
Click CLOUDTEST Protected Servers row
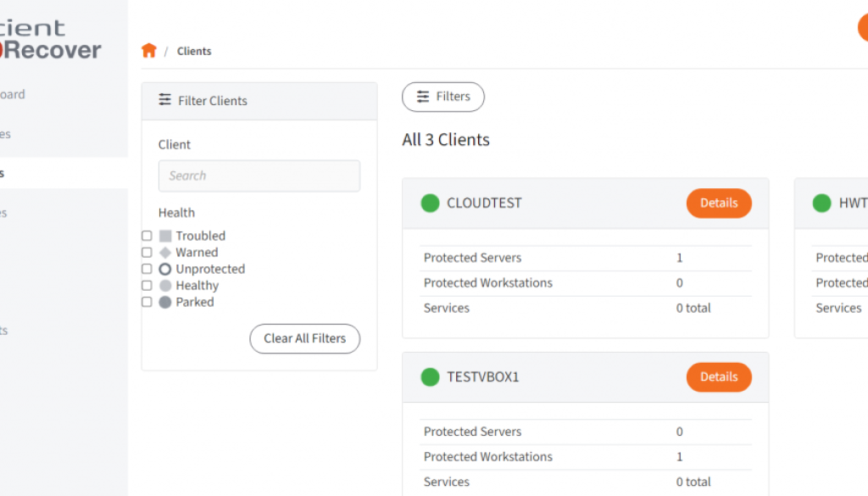click(586, 258)
